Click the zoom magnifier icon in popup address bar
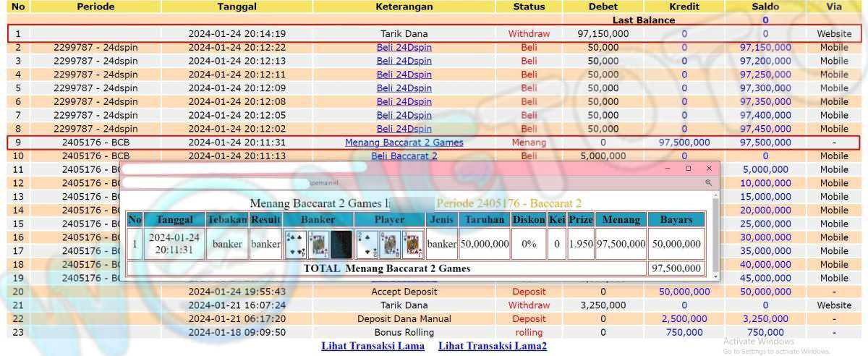 pos(708,183)
